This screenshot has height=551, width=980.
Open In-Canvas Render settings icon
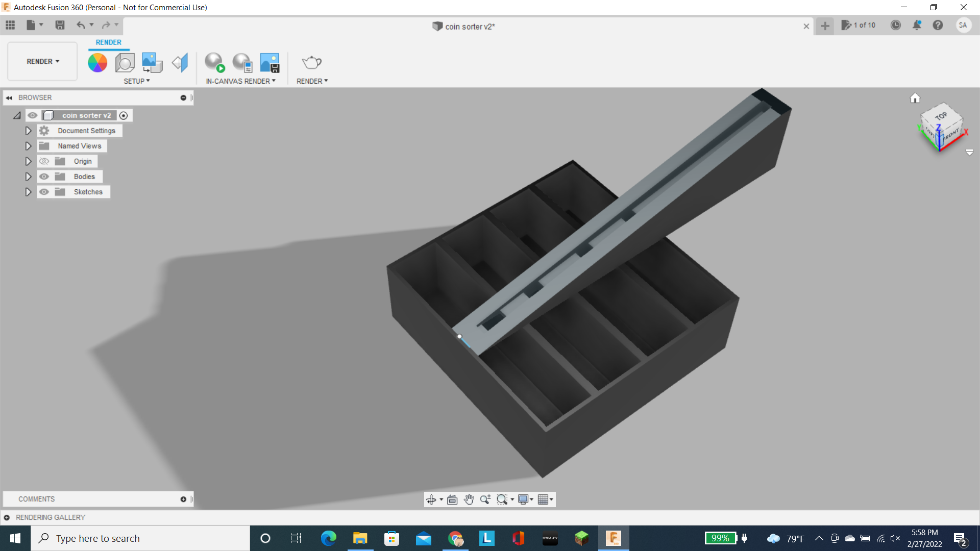(242, 62)
